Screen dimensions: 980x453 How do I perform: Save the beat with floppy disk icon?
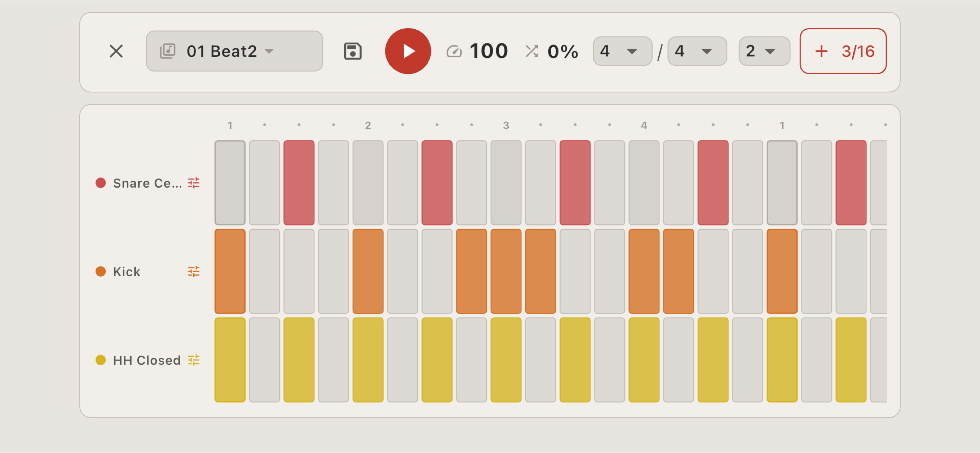[x=353, y=51]
